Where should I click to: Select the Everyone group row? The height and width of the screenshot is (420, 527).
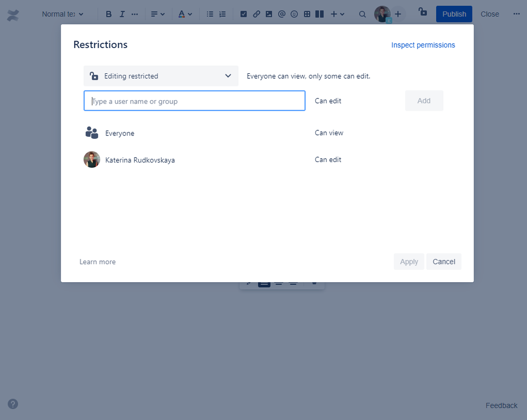coord(264,133)
